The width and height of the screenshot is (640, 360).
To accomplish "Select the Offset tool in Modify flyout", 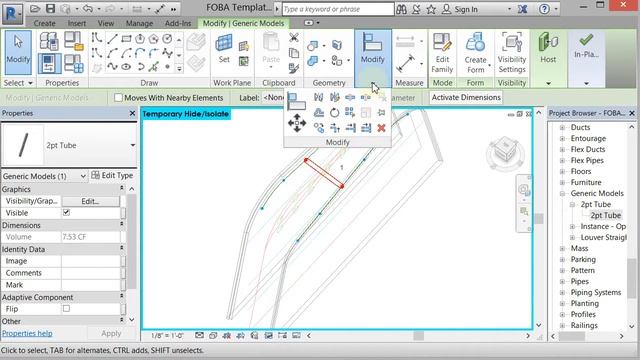I will 319,113.
